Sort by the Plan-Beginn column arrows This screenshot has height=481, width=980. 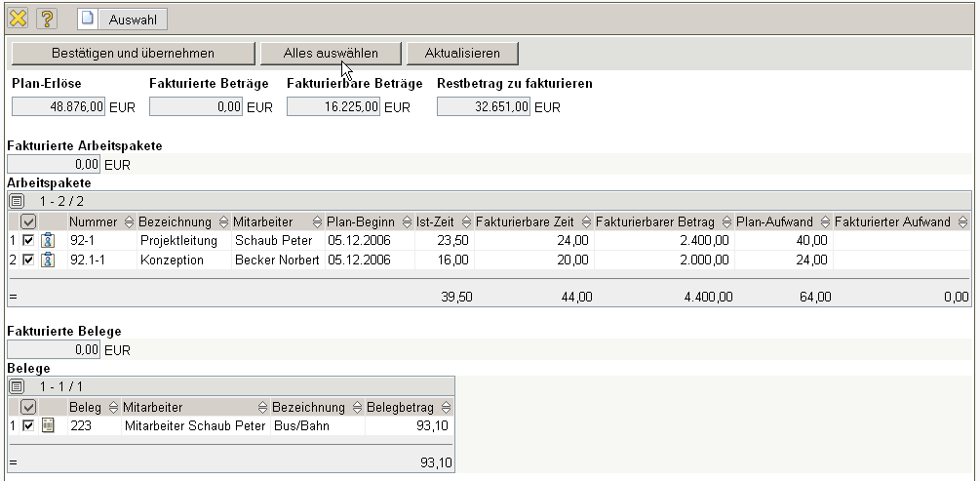click(406, 222)
